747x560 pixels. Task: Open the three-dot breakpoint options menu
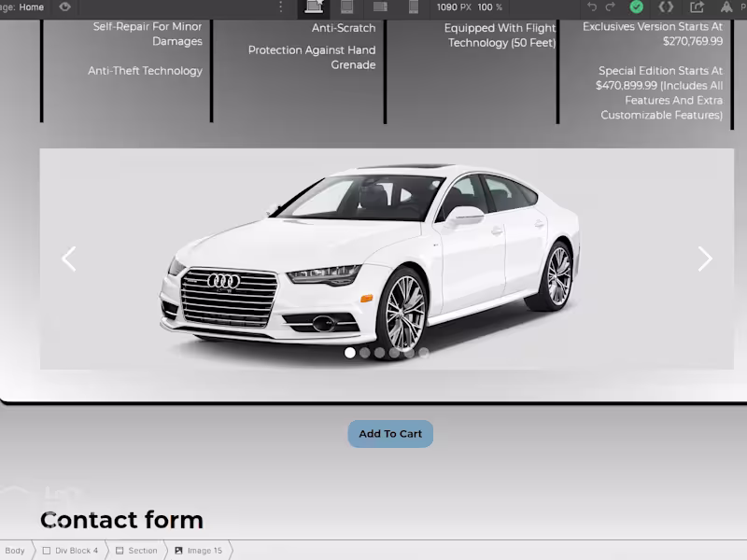click(x=281, y=7)
